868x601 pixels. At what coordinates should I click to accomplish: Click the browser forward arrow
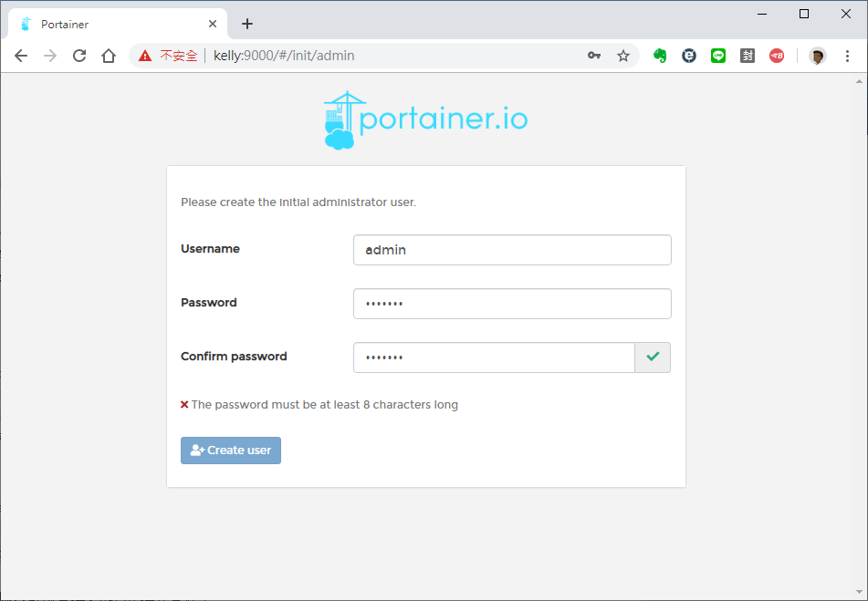(50, 56)
